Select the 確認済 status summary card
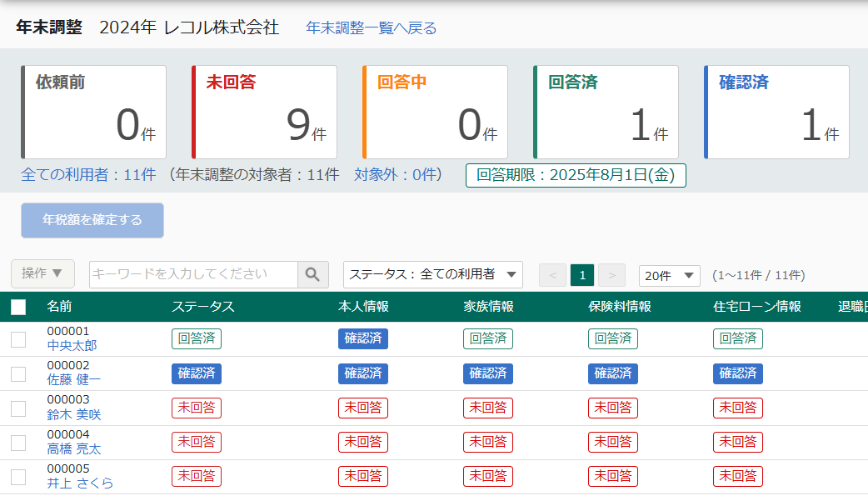This screenshot has width=868, height=496. [x=776, y=112]
